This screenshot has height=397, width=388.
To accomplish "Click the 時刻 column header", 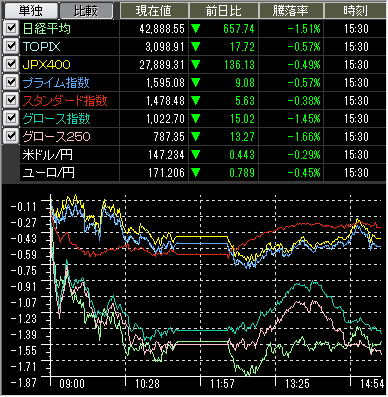I will (355, 11).
